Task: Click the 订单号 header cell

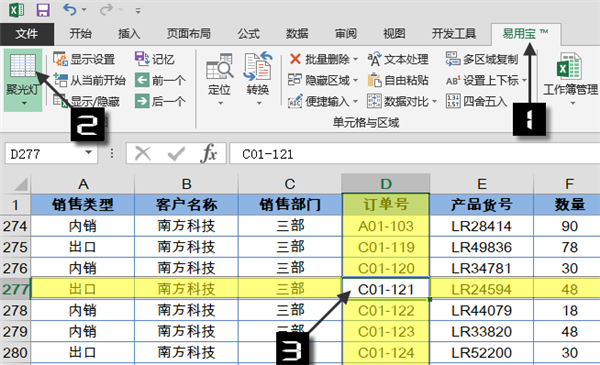Action: coord(386,205)
